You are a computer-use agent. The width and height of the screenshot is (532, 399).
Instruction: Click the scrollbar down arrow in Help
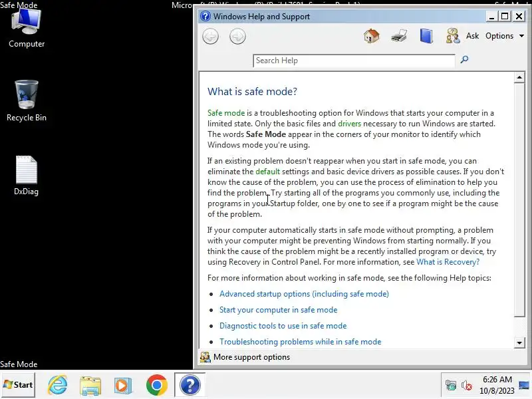(519, 342)
